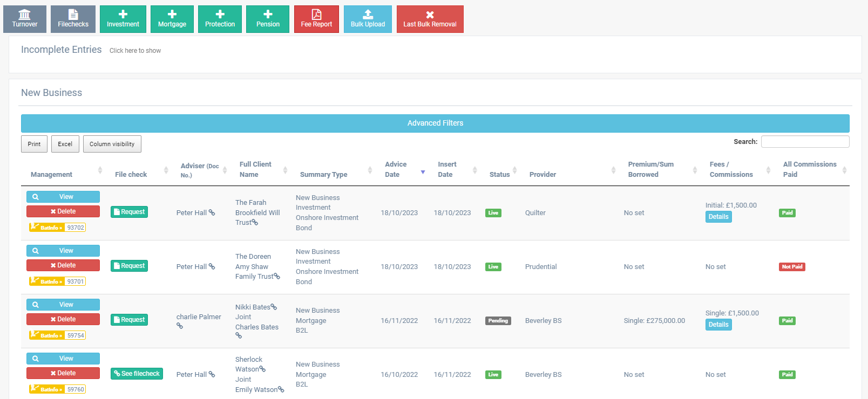Delete the Nikki Bates mortgage entry

pyautogui.click(x=63, y=319)
